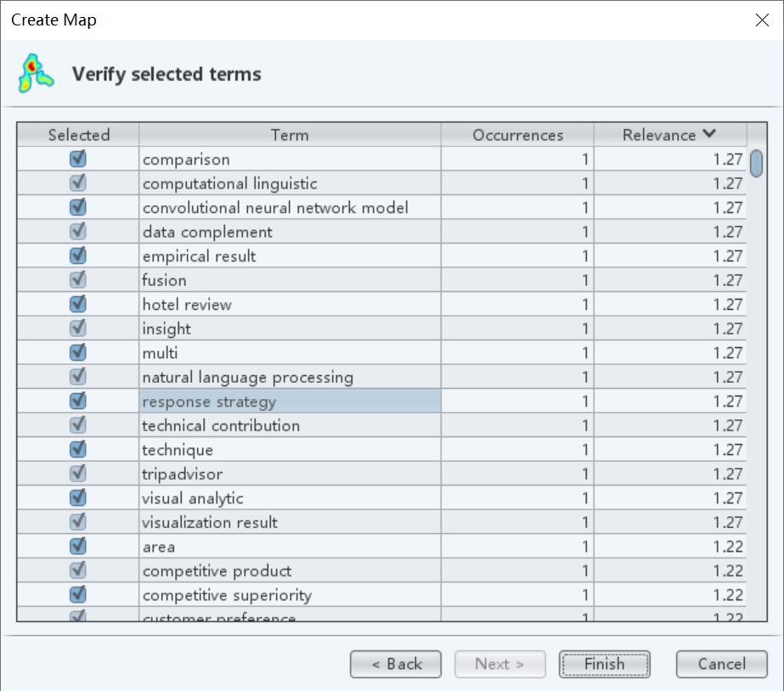
Task: Cancel the Create Map wizard
Action: [721, 664]
